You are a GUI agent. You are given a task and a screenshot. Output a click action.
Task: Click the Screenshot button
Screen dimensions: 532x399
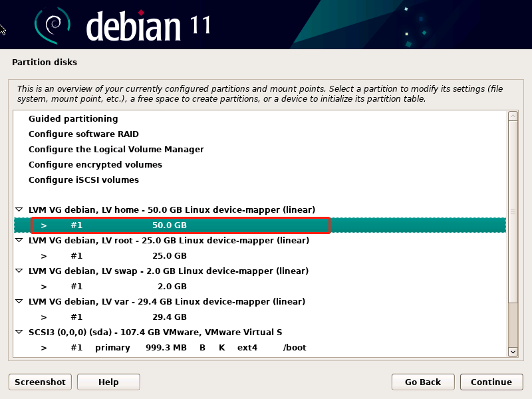click(40, 382)
